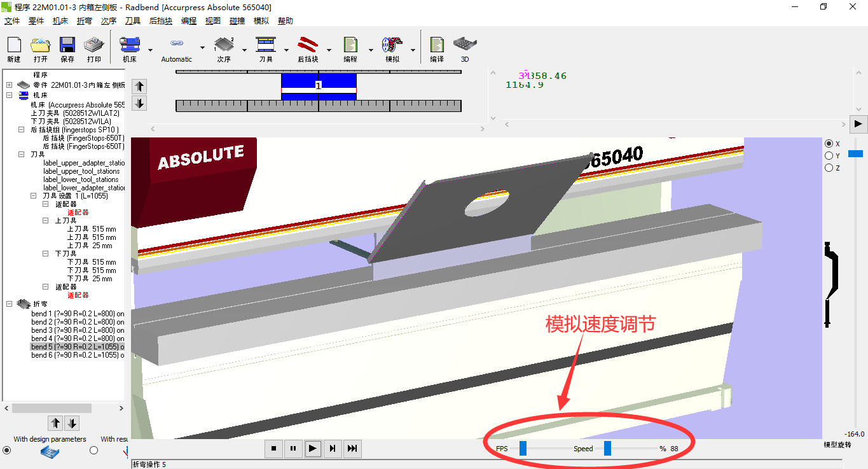Image resolution: width=868 pixels, height=469 pixels.
Task: Step to the next simulation frame
Action: [333, 449]
